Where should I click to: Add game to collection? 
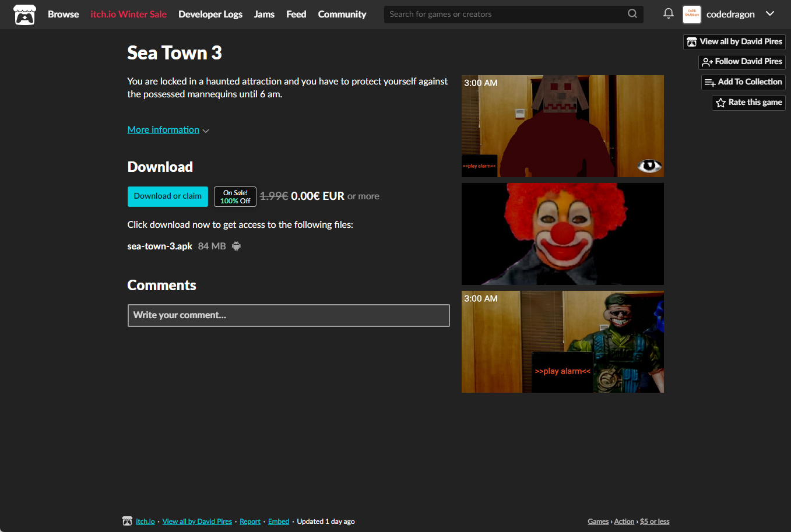[743, 82]
